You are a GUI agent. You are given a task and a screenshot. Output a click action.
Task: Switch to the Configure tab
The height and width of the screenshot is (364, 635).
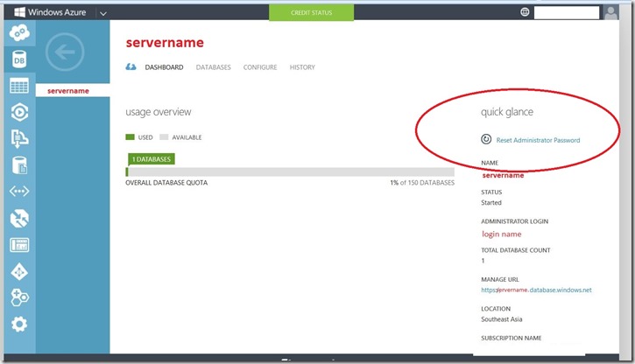[260, 67]
